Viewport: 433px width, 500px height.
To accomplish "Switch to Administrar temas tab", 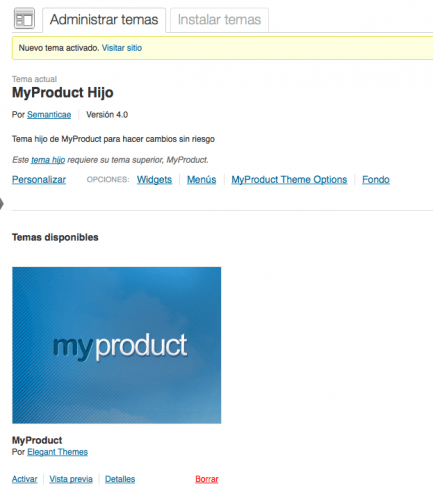I will (x=104, y=20).
